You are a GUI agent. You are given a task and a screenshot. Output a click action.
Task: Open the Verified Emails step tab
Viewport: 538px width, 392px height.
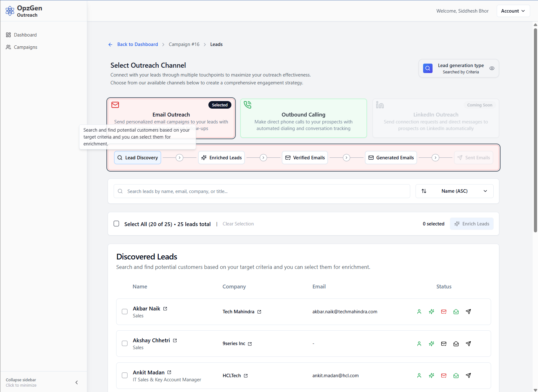click(x=305, y=158)
